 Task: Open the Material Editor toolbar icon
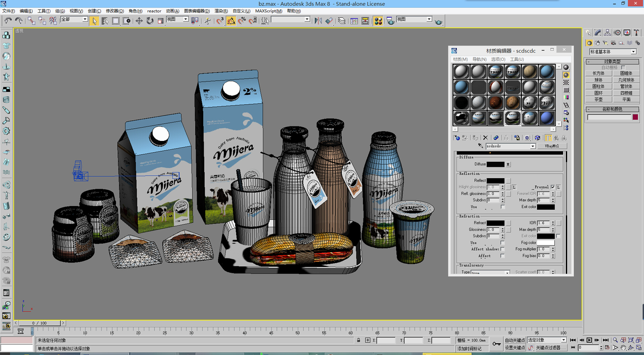(x=378, y=21)
